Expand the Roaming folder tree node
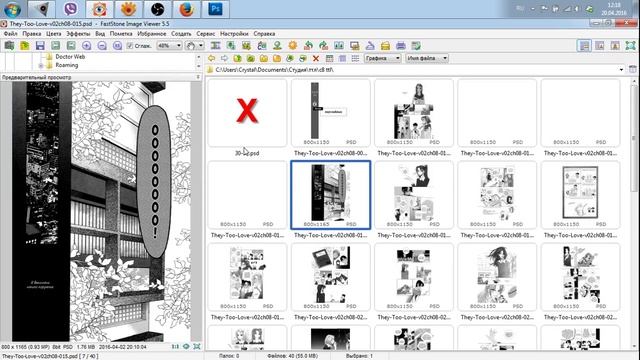Image resolution: width=640 pixels, height=360 pixels. [x=40, y=65]
